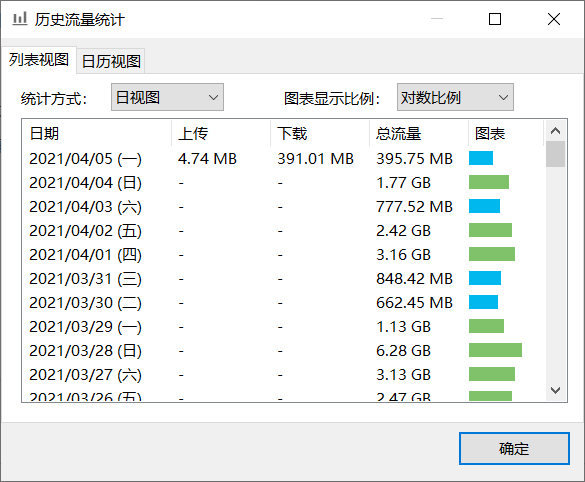Sort by the 日期 column header
The image size is (585, 482).
tap(97, 134)
